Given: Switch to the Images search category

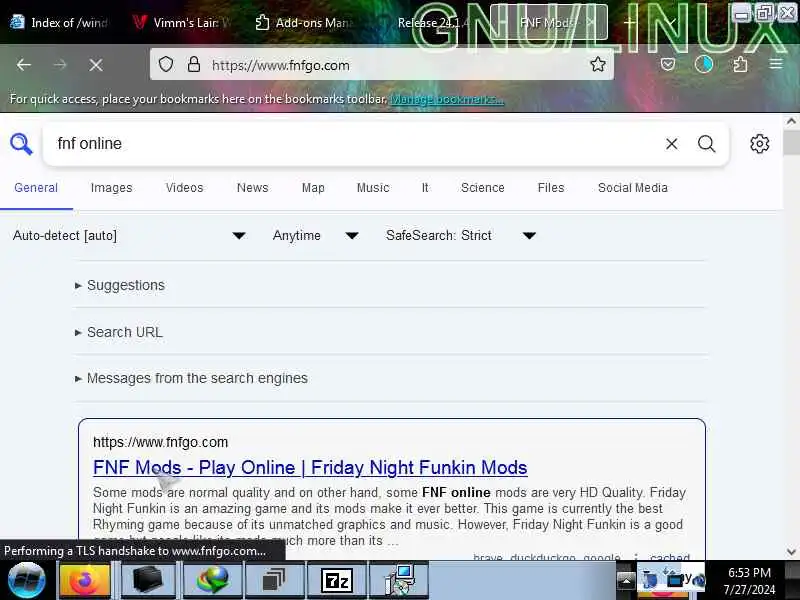Looking at the screenshot, I should pyautogui.click(x=111, y=188).
